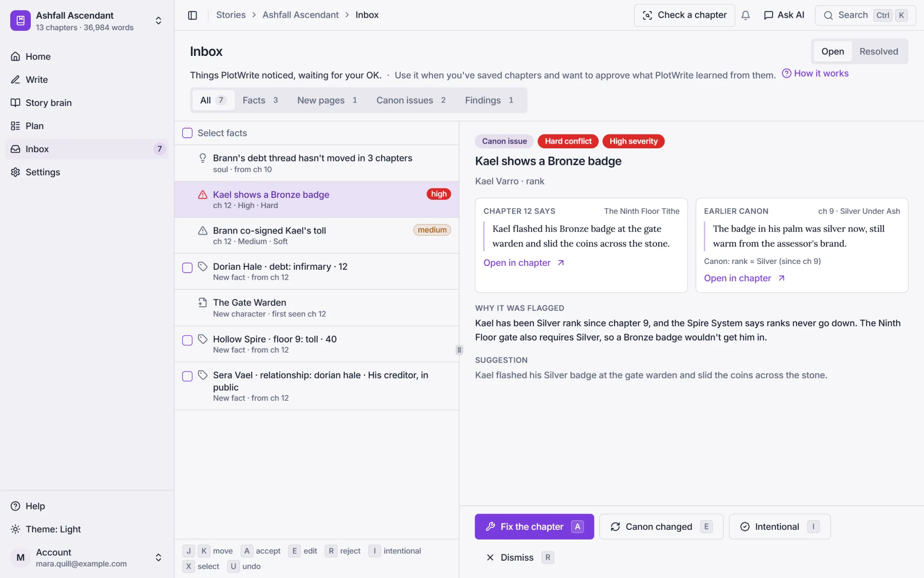The image size is (924, 578).
Task: Click warning triangle on Brann co-signed Kael's toll
Action: (203, 231)
